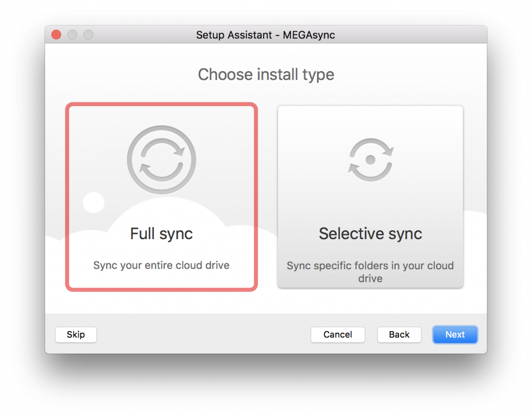The image size is (532, 418).
Task: Click the "Setup Assistant - MEGAsync" title bar
Action: pos(265,35)
